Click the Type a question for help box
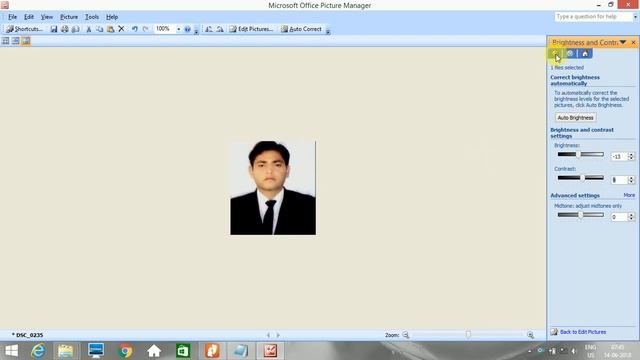Viewport: 640px width, 360px height. tap(593, 17)
